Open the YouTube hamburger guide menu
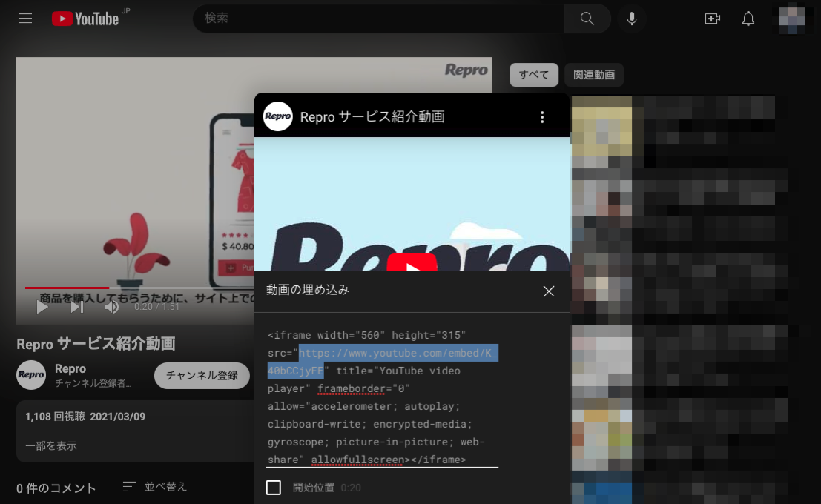Image resolution: width=821 pixels, height=504 pixels. pyautogui.click(x=25, y=19)
